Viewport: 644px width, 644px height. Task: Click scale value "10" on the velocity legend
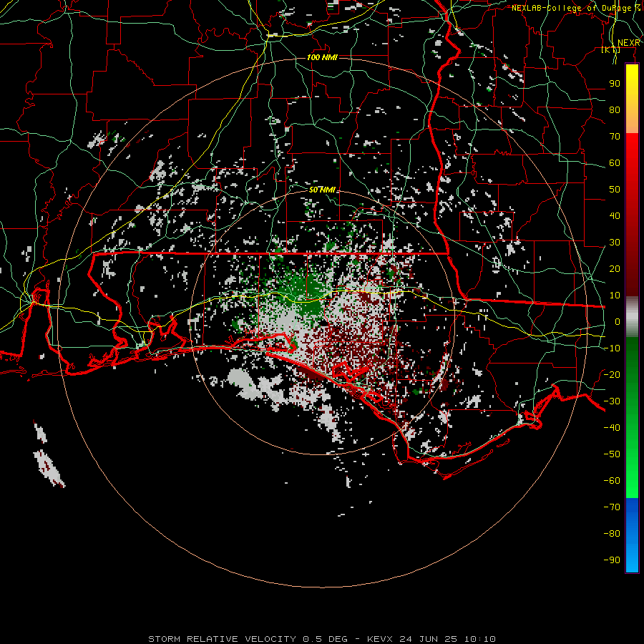pos(615,296)
